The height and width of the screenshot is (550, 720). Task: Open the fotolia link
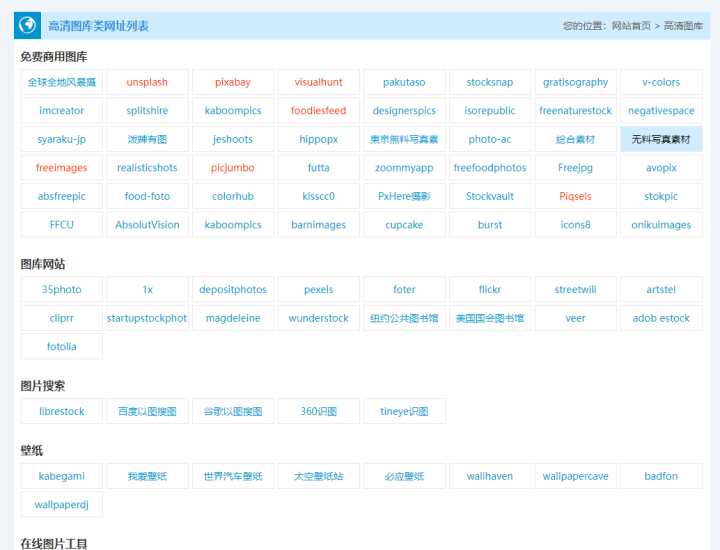tap(62, 347)
